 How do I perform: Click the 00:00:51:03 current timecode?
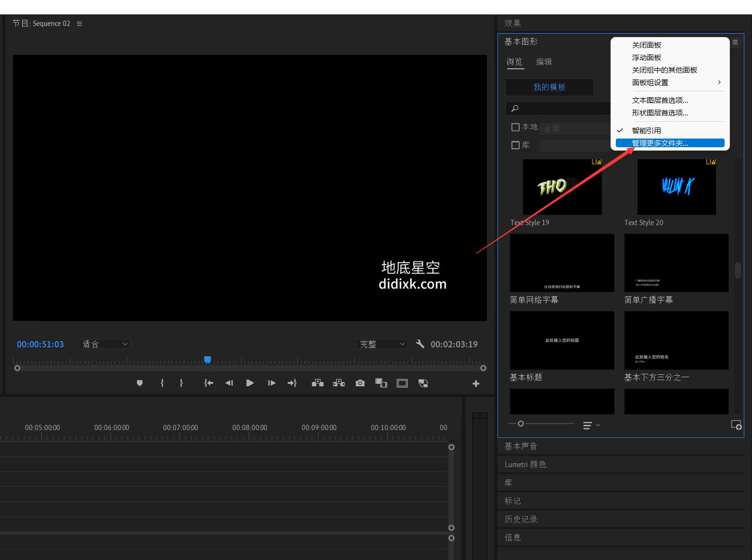pos(40,344)
